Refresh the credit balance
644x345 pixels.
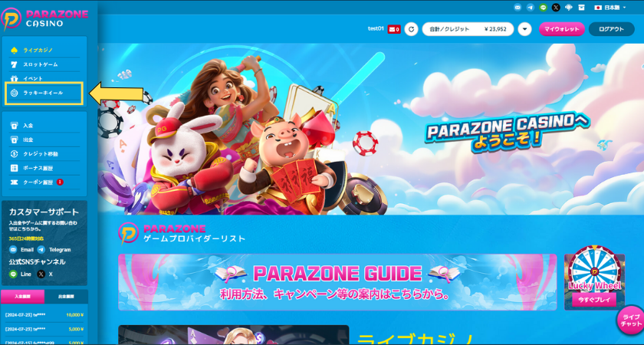[411, 29]
